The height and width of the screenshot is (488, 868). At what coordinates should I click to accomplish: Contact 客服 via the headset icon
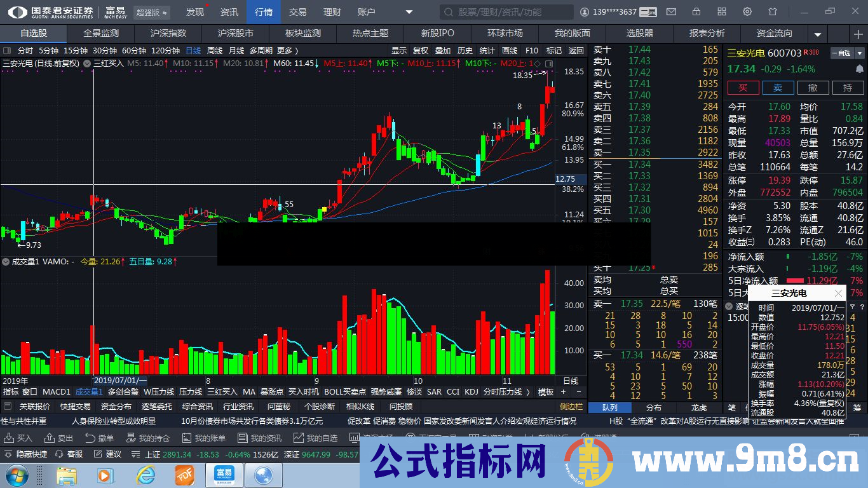60,454
